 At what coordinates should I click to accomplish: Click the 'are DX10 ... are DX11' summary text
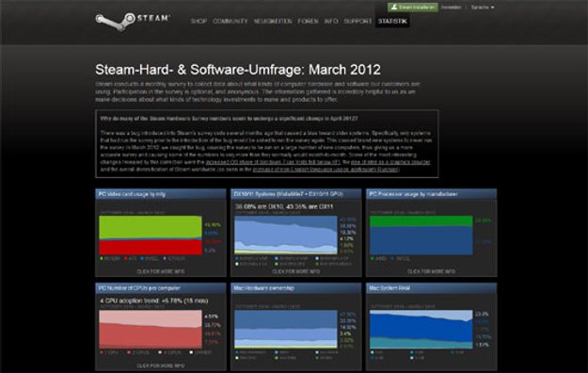pyautogui.click(x=284, y=206)
